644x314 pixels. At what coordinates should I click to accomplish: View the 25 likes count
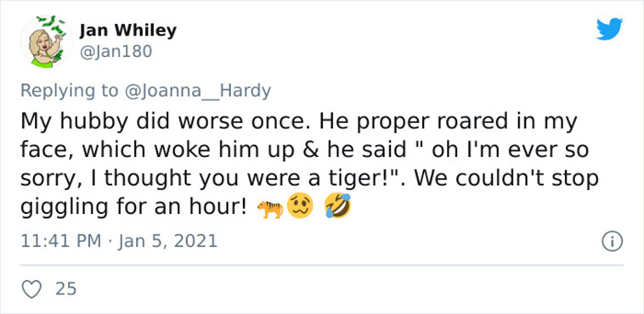tap(65, 289)
